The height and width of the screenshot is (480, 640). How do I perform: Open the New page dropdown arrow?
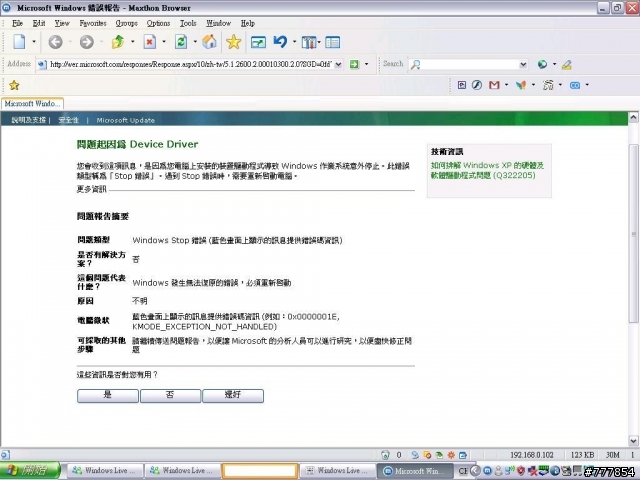click(x=34, y=42)
